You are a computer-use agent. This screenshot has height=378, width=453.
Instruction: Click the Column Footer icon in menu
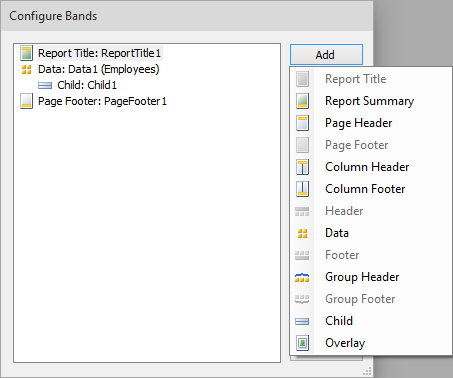pyautogui.click(x=302, y=189)
